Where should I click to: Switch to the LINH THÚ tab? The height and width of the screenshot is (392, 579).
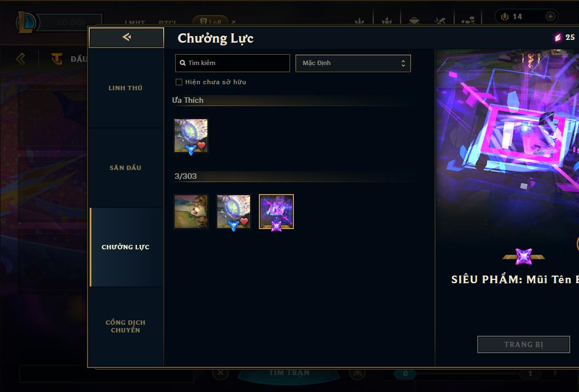[x=125, y=88]
